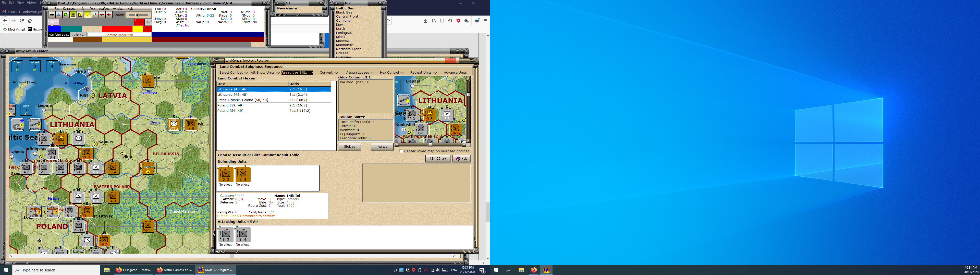Viewport: 980px width, 275px height.
Task: Open Firefox from the Windows taskbar
Action: point(534,270)
